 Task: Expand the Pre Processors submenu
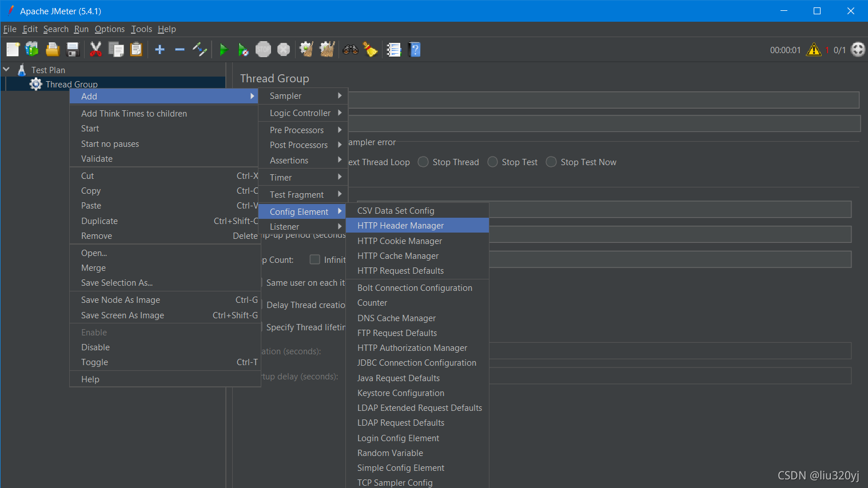302,130
